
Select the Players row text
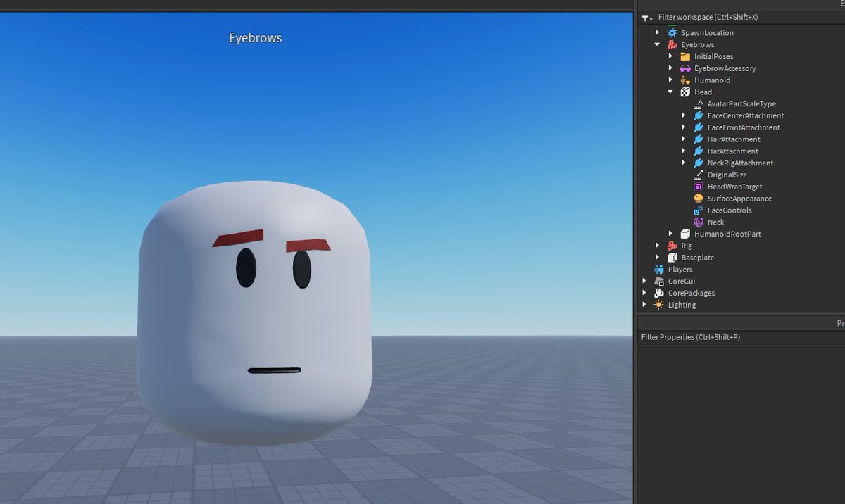pos(680,270)
